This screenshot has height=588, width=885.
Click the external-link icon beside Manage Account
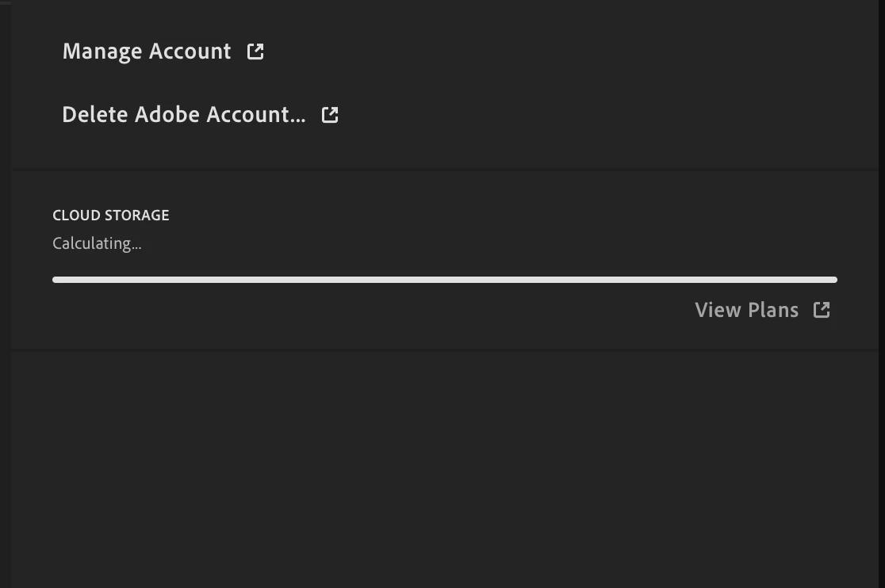(x=255, y=52)
